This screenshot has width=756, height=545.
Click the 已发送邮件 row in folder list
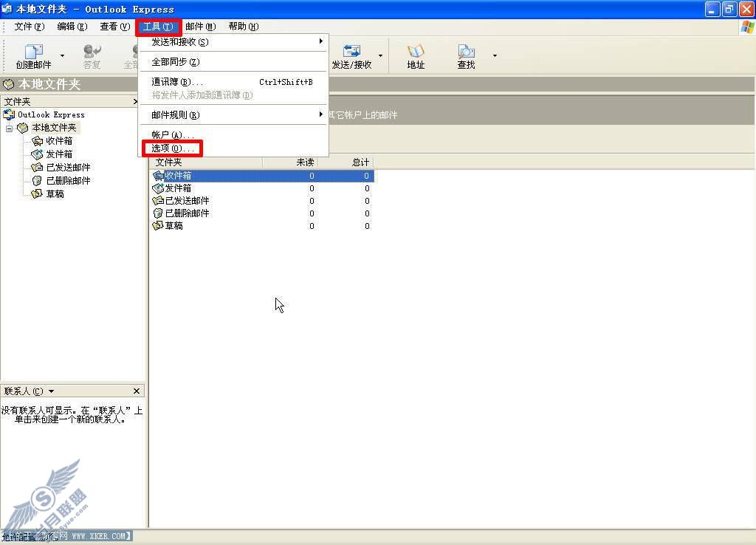(263, 201)
